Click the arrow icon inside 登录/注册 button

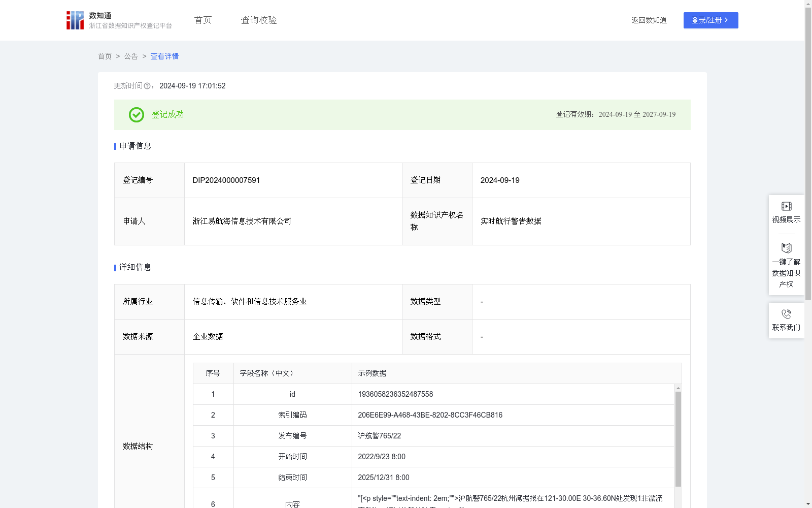(727, 20)
